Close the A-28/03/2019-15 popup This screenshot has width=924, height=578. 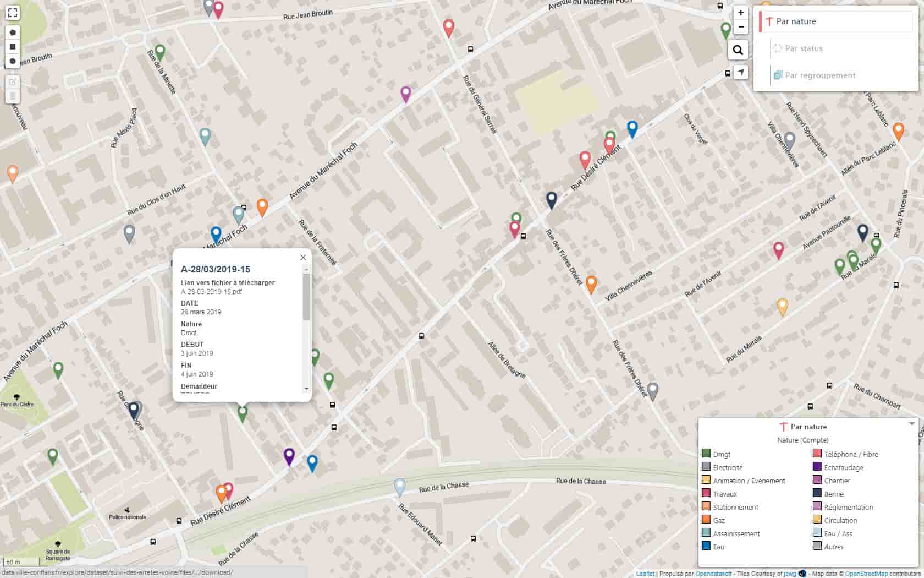[x=302, y=257]
